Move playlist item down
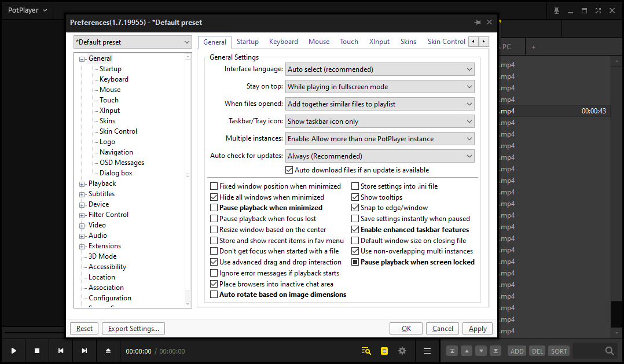Viewport: 624px width, 364px height. (x=481, y=351)
